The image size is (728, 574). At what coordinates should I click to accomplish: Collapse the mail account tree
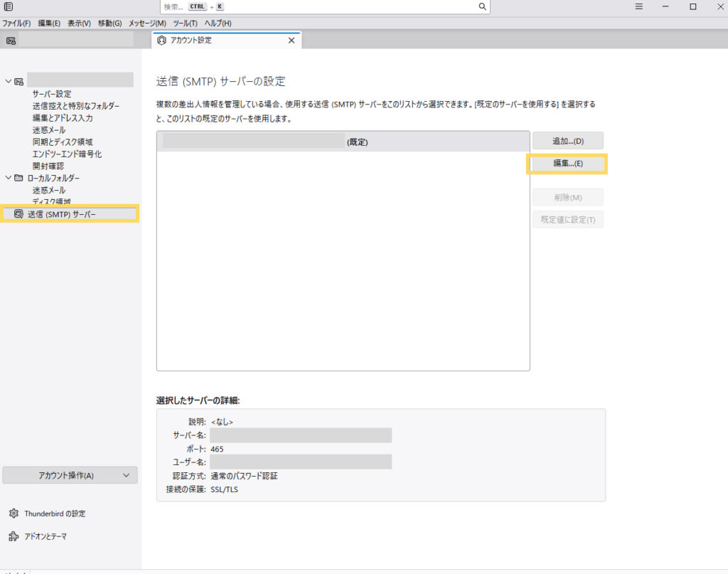9,81
